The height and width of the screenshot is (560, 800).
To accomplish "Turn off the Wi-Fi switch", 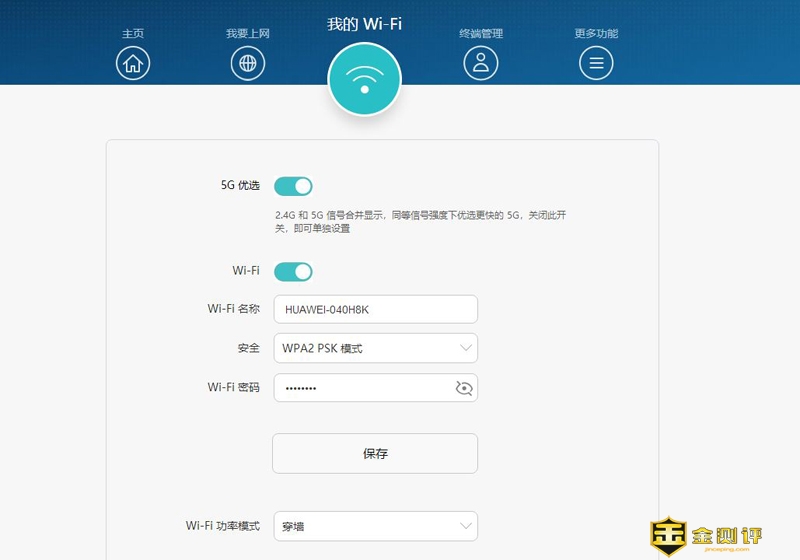I will pos(293,271).
